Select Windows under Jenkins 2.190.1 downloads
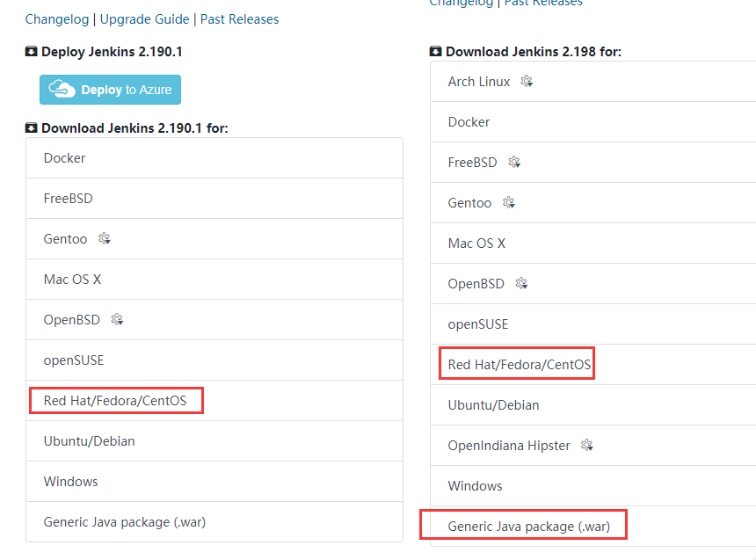Viewport: 756px width, 560px height. pos(214,482)
